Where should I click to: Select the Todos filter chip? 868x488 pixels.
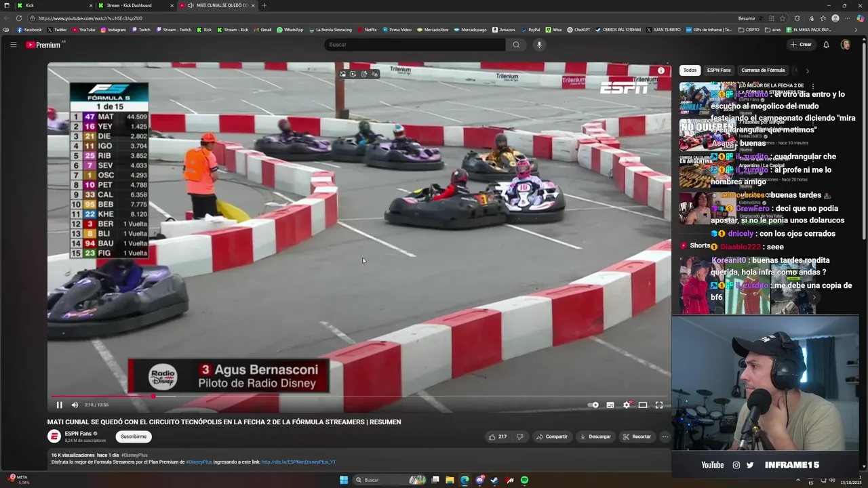690,70
